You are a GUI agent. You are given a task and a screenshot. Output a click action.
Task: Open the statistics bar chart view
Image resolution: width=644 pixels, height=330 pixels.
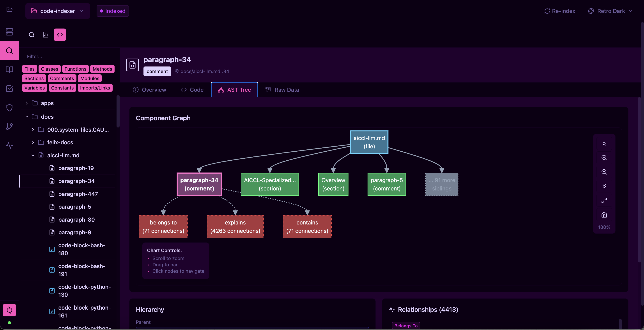coord(45,35)
